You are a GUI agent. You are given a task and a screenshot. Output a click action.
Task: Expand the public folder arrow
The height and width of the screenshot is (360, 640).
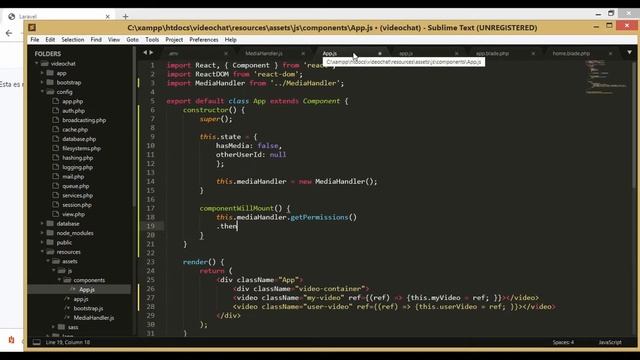pyautogui.click(x=42, y=242)
